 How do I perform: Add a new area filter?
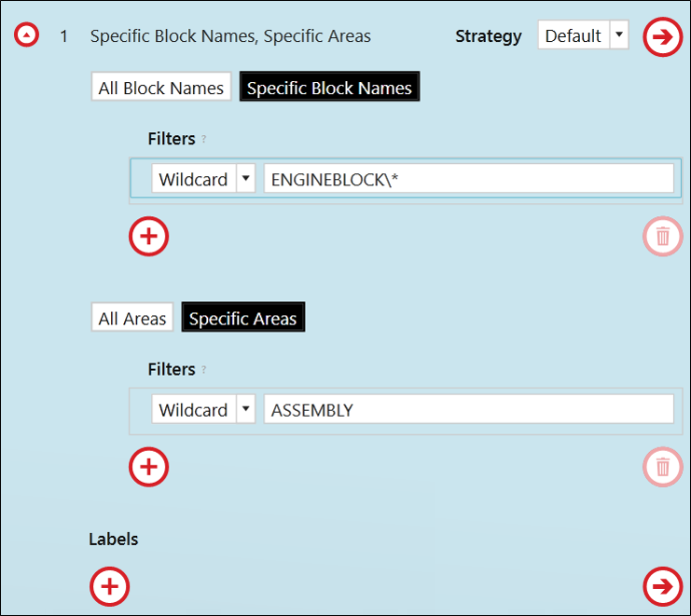[x=148, y=467]
